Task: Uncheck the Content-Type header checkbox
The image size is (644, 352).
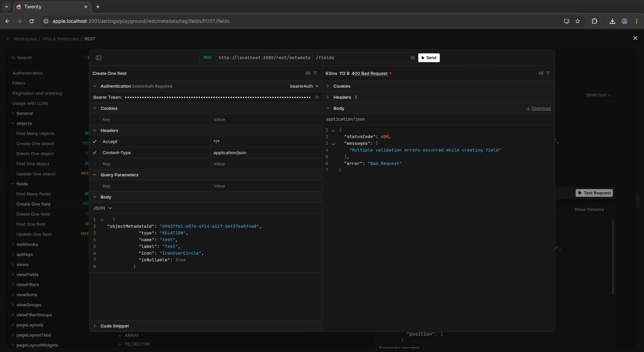Action: click(95, 153)
